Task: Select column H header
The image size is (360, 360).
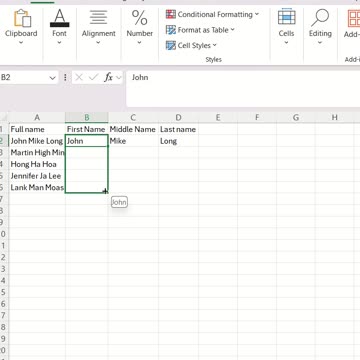Action: pos(335,117)
